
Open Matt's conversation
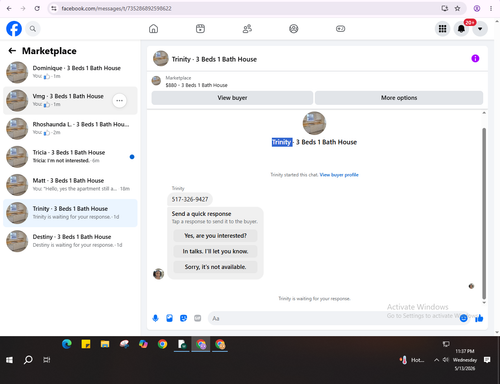coord(70,185)
